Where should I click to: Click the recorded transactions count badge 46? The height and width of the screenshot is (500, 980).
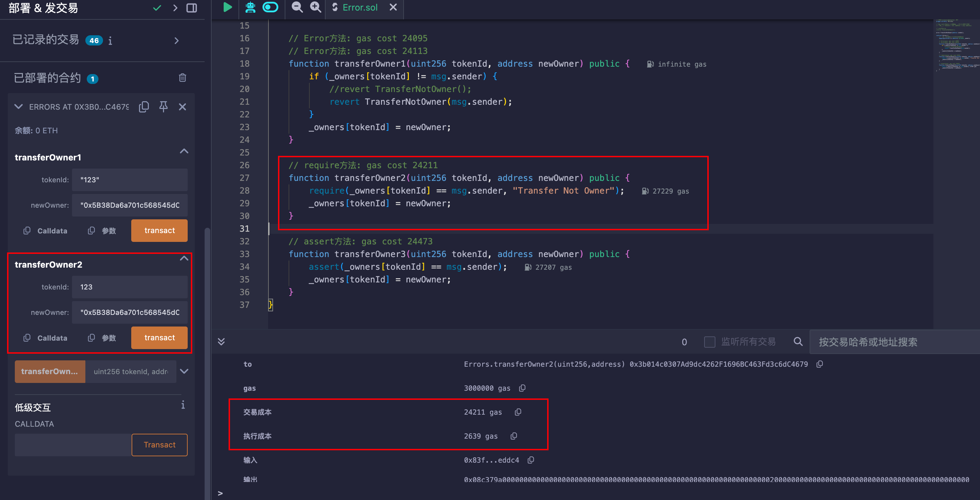[94, 41]
